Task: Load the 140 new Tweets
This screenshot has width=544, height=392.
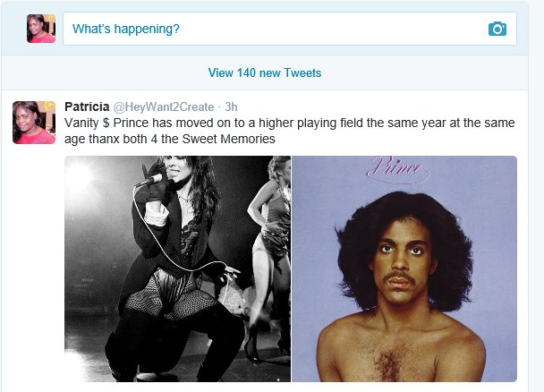Action: tap(265, 72)
